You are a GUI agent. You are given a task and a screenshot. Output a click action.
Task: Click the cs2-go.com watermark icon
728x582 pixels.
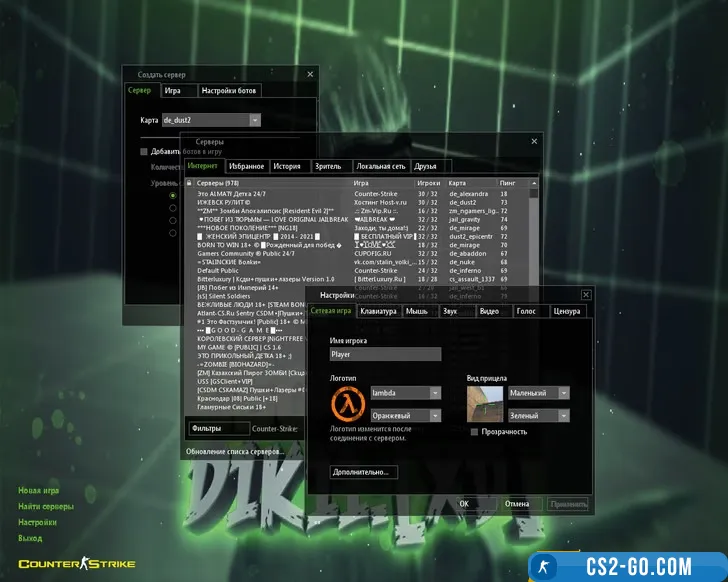pyautogui.click(x=549, y=566)
